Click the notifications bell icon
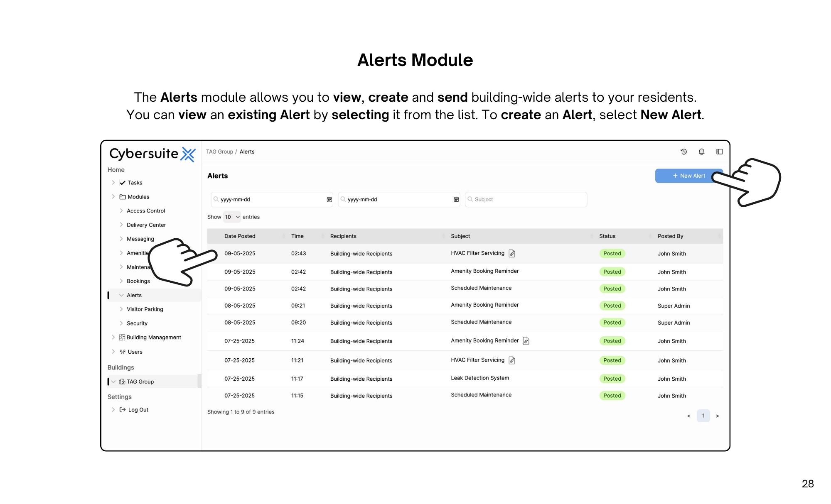Viewport: 831px width, 504px height. click(701, 152)
